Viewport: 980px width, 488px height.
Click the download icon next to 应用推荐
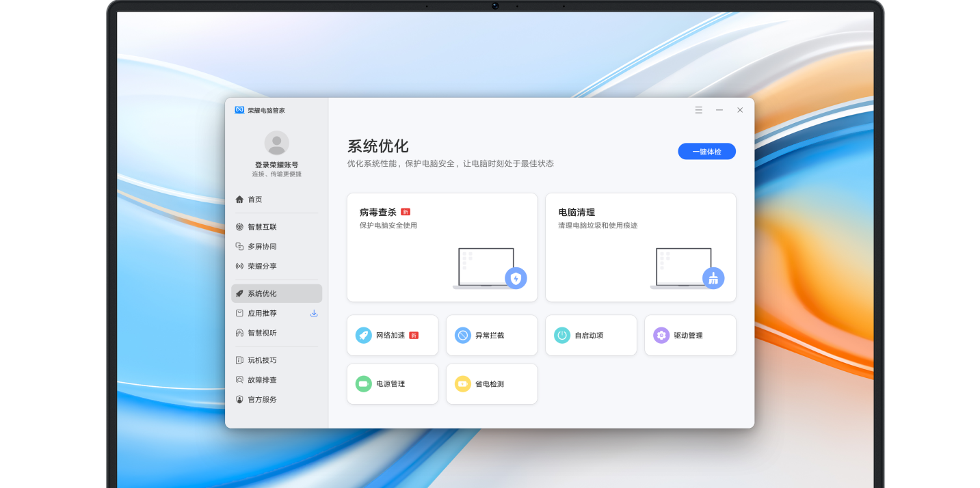[314, 312]
